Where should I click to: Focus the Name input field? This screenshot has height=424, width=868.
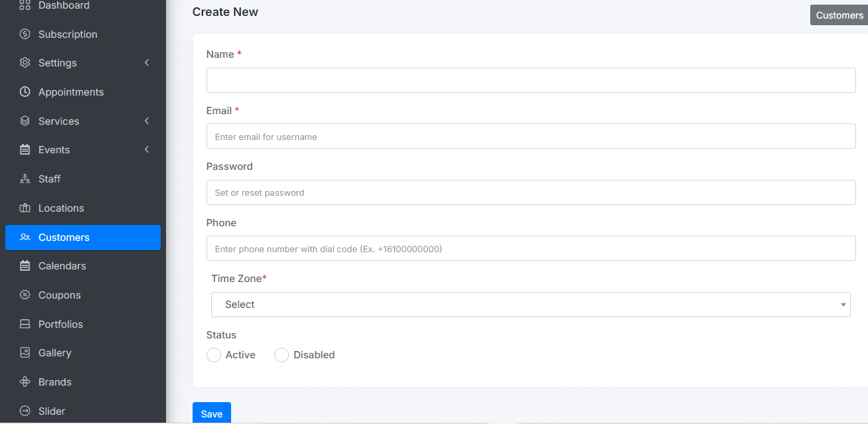[x=530, y=80]
